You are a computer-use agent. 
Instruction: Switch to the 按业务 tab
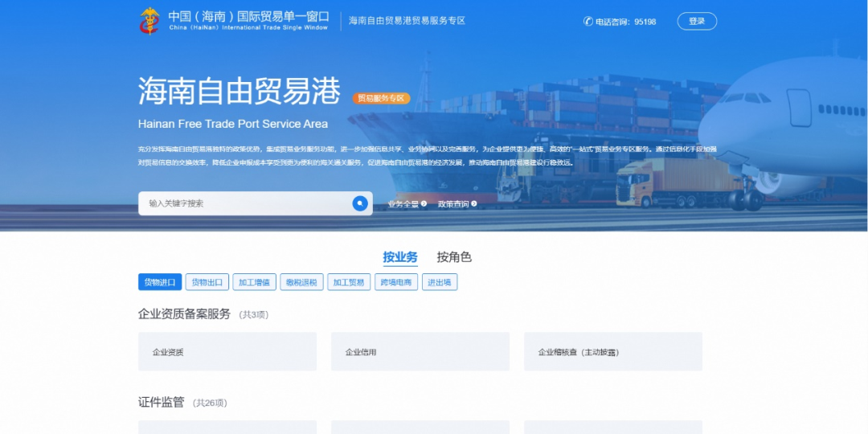coord(400,257)
